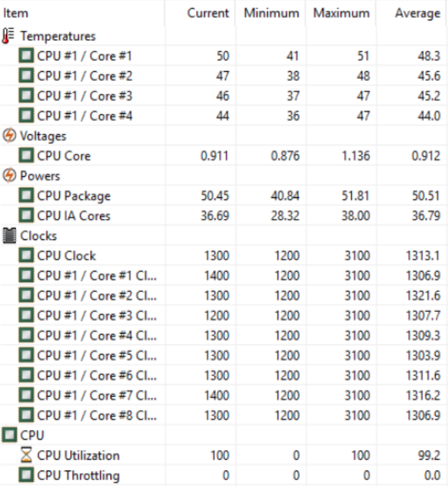Collapse the Clocks group
Screen dimensions: 448x493
[38, 236]
